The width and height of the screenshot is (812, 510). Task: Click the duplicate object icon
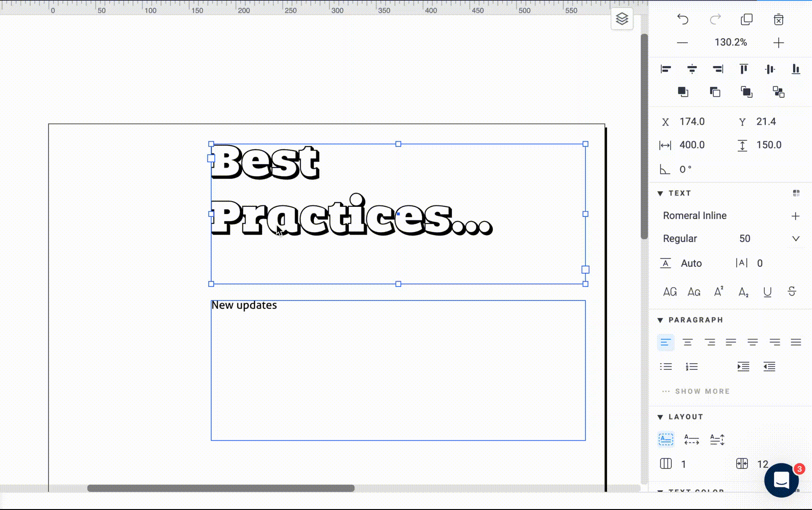coord(746,19)
